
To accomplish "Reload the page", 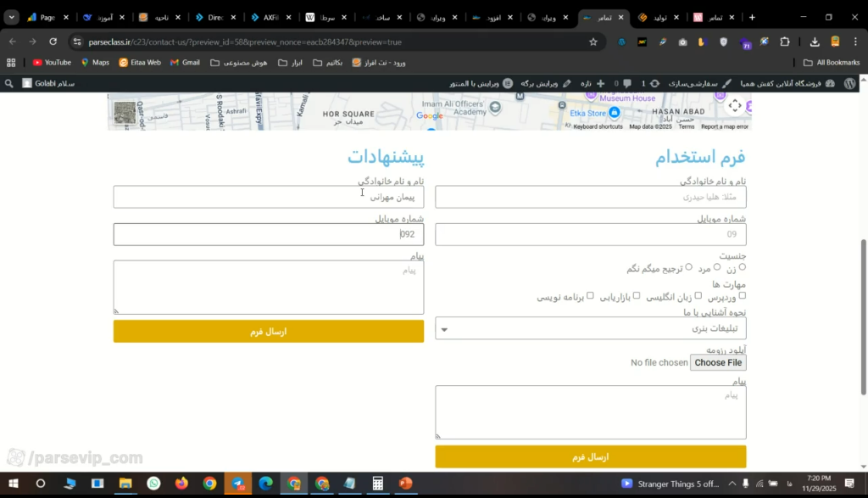I will [53, 42].
